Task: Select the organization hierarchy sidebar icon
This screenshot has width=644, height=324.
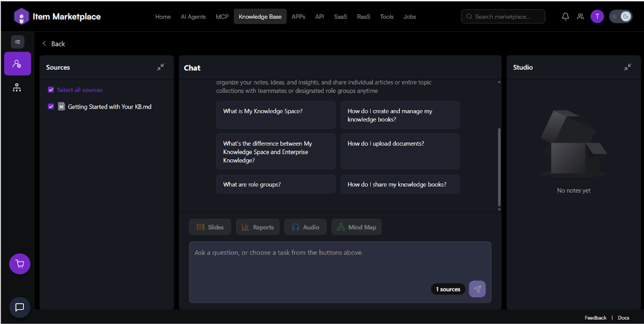Action: (x=17, y=88)
